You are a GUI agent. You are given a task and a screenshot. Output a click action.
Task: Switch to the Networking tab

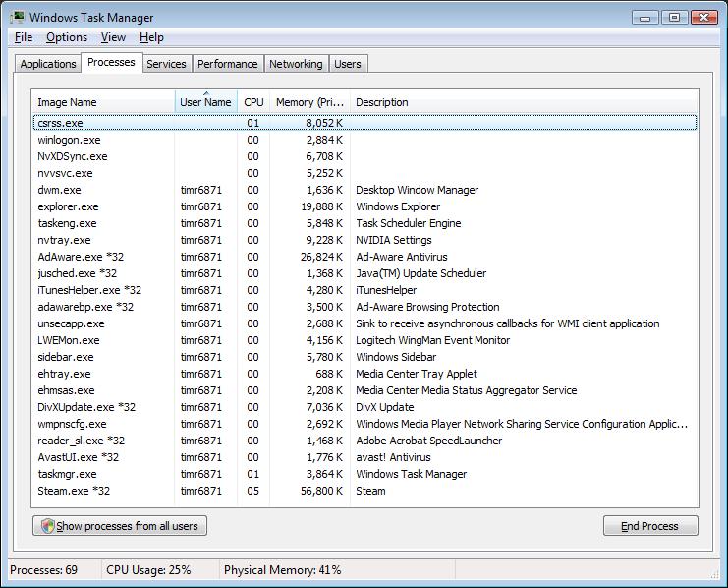coord(296,64)
